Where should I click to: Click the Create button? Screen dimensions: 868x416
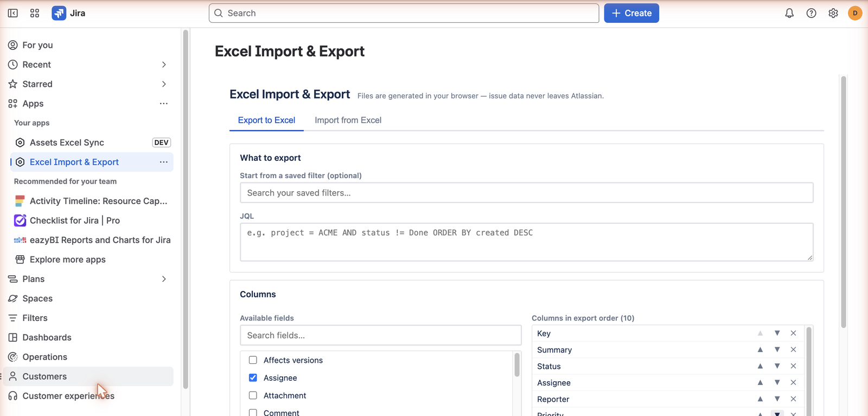(x=631, y=13)
